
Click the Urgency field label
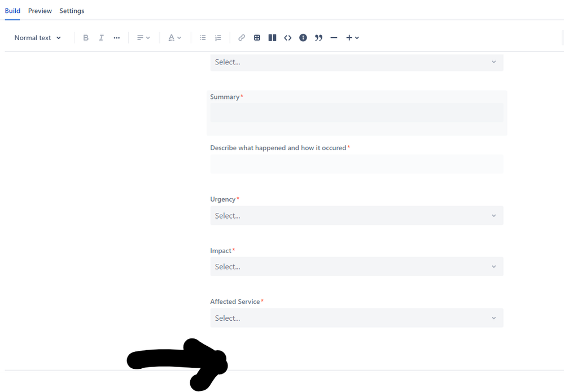coord(222,199)
